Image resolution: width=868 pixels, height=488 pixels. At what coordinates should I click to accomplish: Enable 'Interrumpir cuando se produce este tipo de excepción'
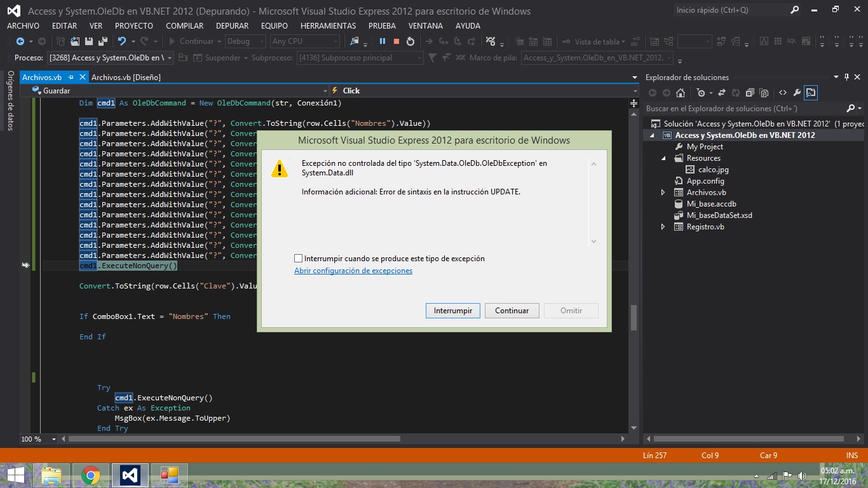pos(299,259)
